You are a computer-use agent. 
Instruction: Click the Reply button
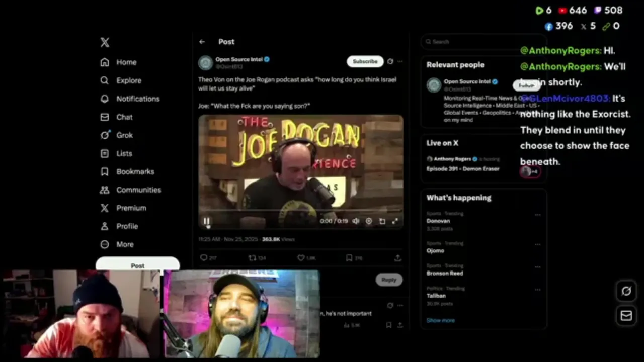pos(389,280)
